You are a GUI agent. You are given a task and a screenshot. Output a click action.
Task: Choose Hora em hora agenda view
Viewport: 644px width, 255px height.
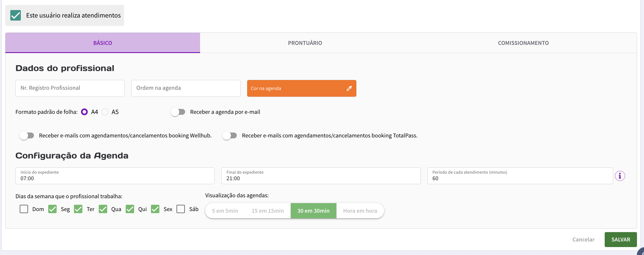pyautogui.click(x=360, y=211)
